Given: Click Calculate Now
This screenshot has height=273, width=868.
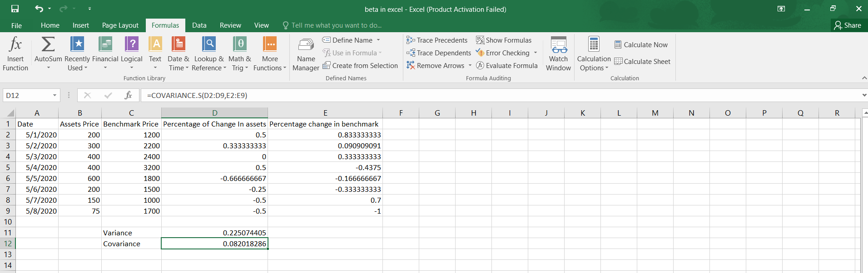Looking at the screenshot, I should click(641, 44).
